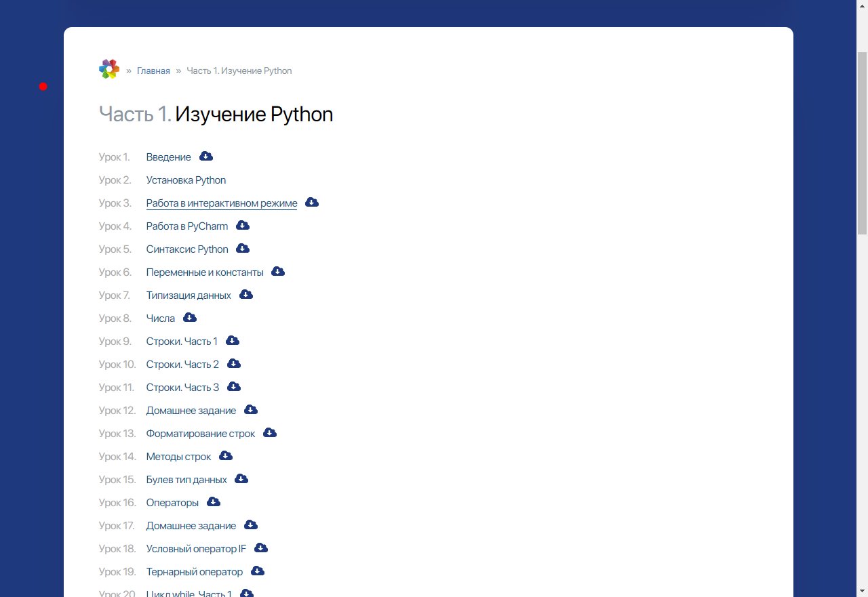
Task: Download the Введение lesson via cloud icon
Action: point(206,157)
